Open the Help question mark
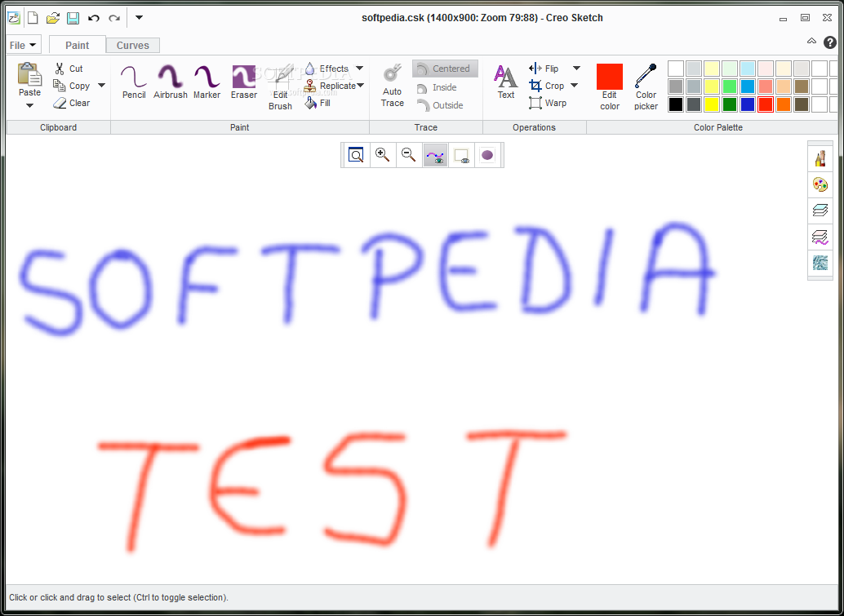Viewport: 844px width, 616px height. 830,42
